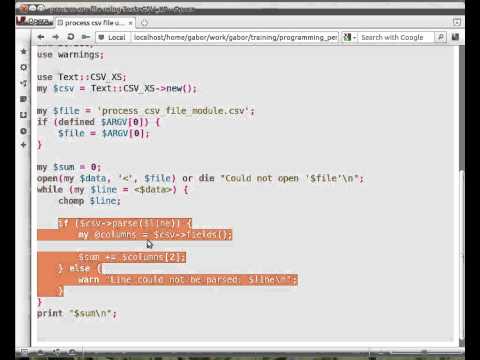Click the add panel plus icon
480x360 pixels.
coord(23,145)
